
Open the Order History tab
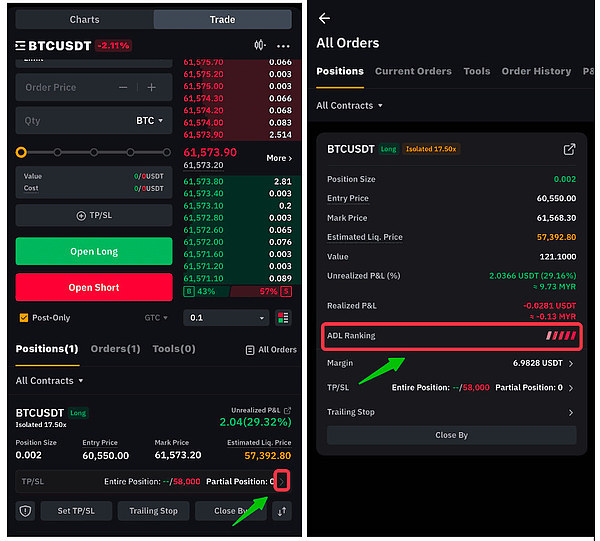536,71
